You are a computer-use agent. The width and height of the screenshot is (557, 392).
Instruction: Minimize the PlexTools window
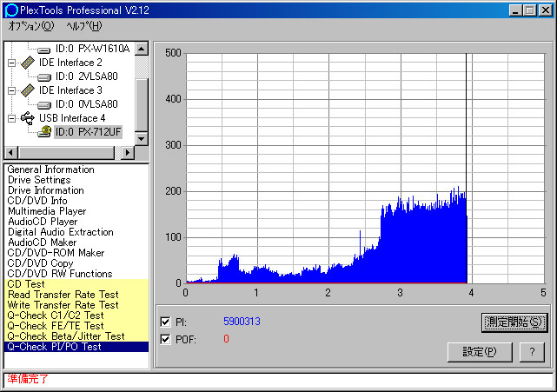pyautogui.click(x=515, y=10)
